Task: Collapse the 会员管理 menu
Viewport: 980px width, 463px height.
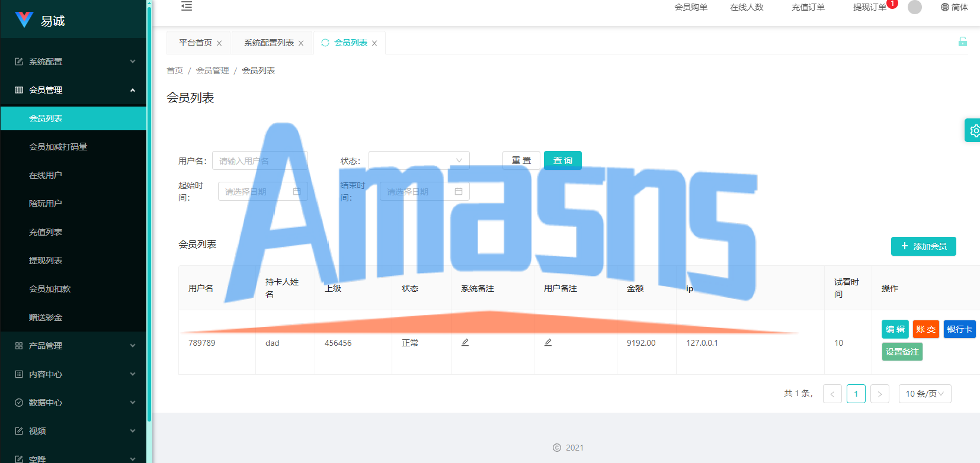Action: point(73,90)
